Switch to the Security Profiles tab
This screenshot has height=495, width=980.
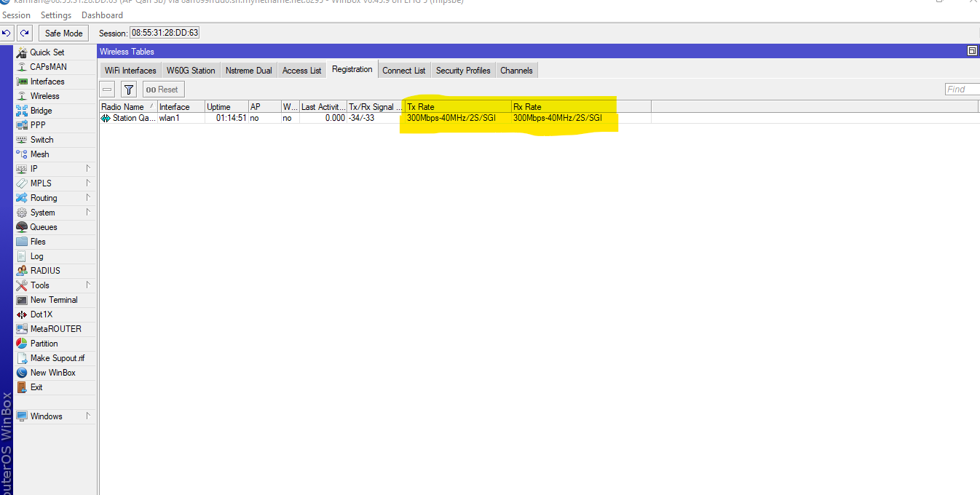pos(462,70)
